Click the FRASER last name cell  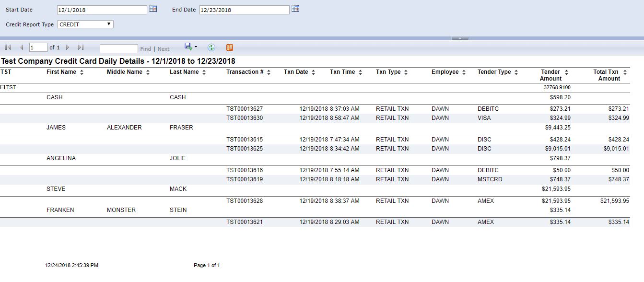pyautogui.click(x=181, y=128)
